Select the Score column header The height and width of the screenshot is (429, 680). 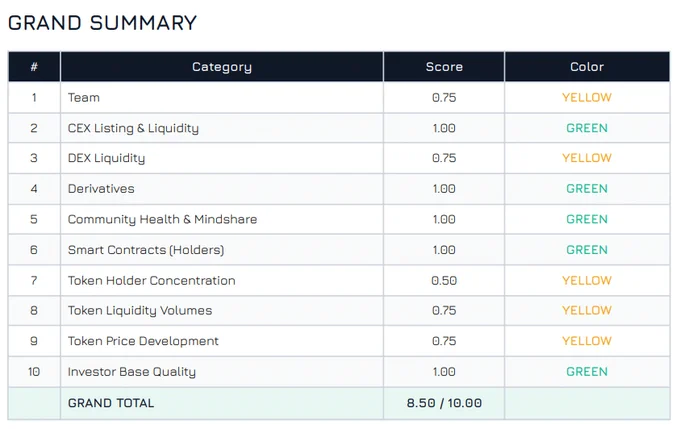click(444, 67)
